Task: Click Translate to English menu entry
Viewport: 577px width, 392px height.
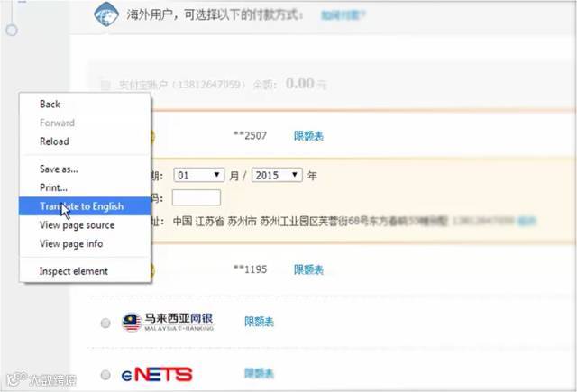Action: pyautogui.click(x=85, y=206)
